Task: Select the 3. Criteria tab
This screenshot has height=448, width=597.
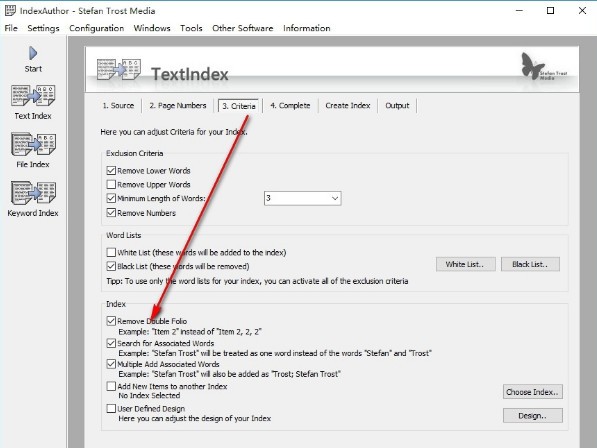Action: click(x=239, y=106)
